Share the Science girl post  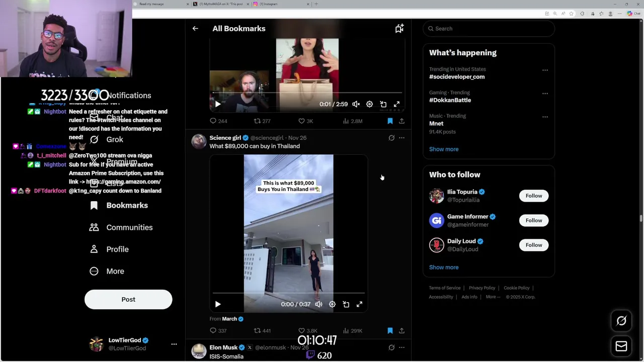pos(401,331)
